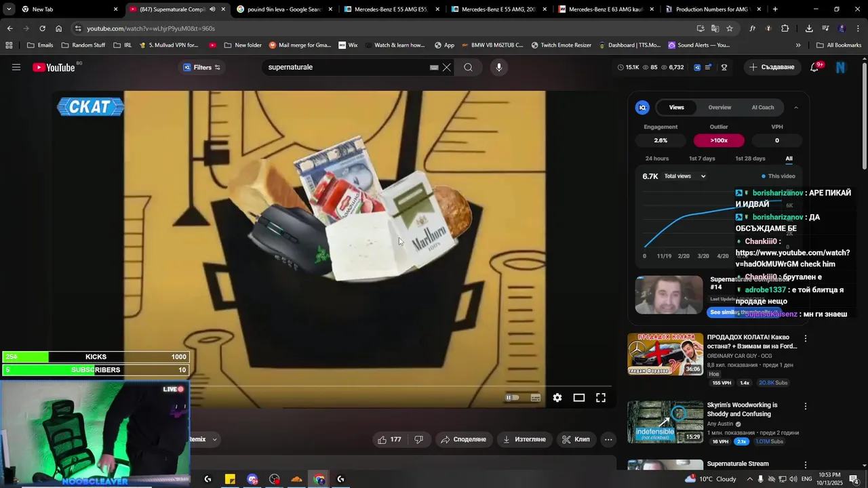Go back in browser history
The width and height of the screenshot is (868, 488).
9,28
